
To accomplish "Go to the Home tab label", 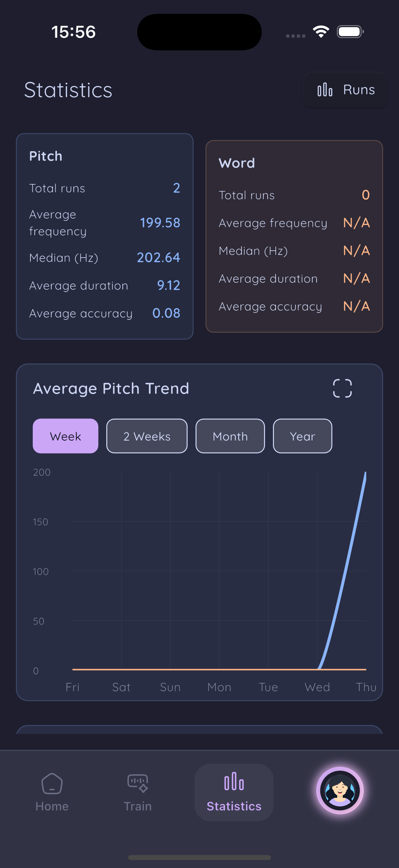I will pos(52,806).
